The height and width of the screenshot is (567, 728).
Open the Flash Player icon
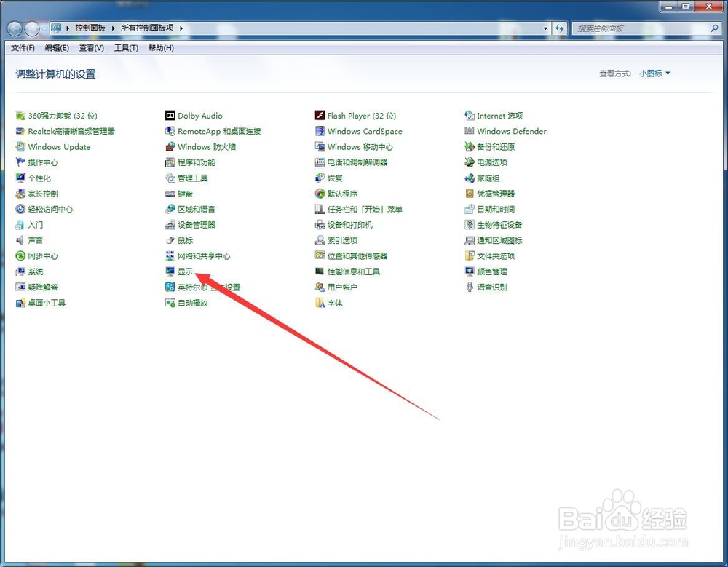tap(320, 116)
